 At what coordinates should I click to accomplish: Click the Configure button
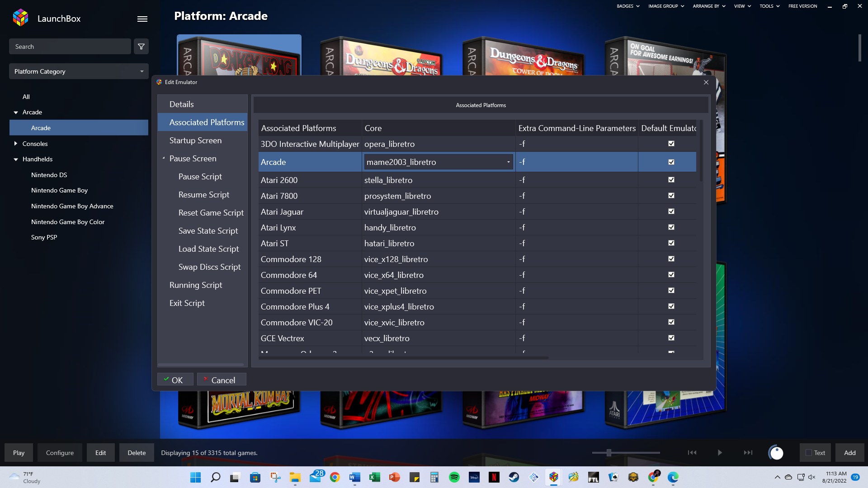(60, 453)
